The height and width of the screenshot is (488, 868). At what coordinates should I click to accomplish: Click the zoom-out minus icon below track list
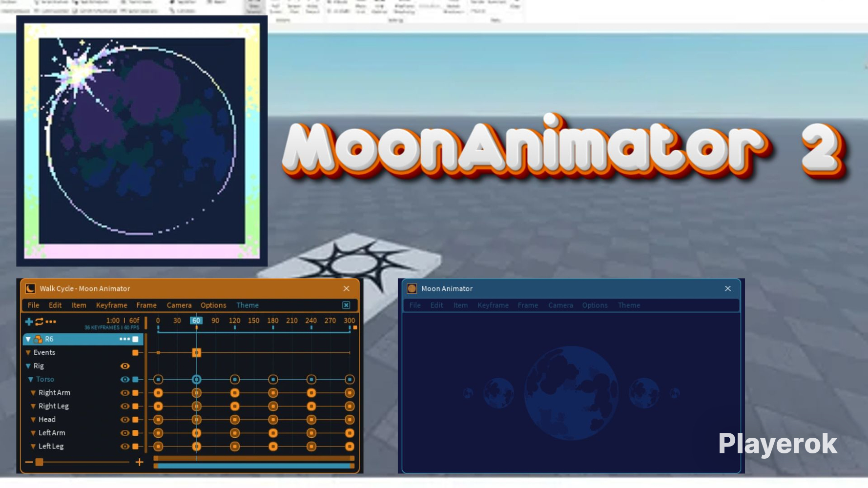tap(29, 462)
